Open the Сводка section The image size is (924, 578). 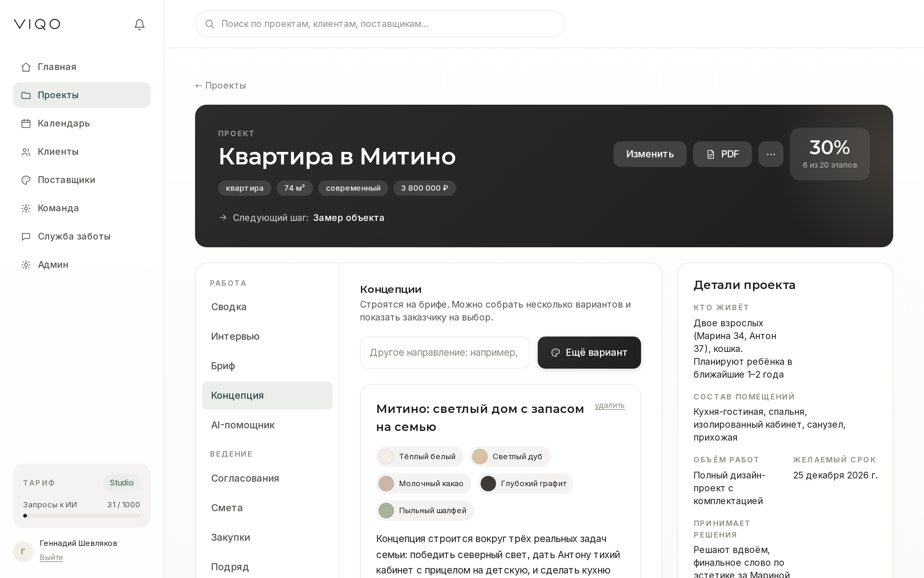pos(267,307)
